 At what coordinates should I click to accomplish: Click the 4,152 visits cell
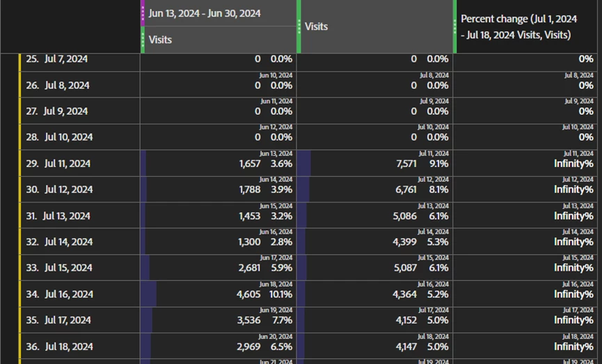point(374,320)
